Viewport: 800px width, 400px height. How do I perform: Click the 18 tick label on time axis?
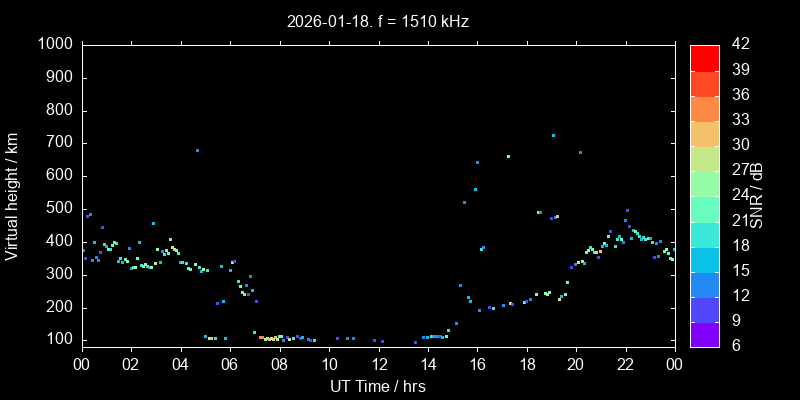526,364
